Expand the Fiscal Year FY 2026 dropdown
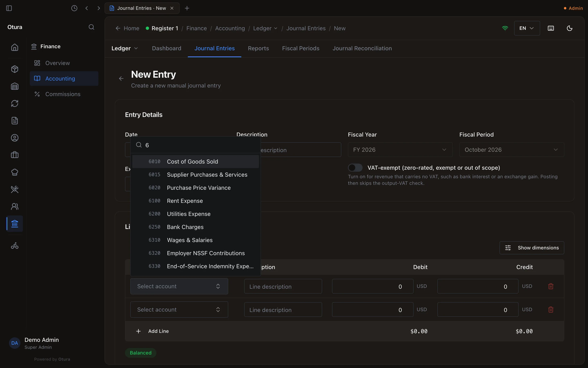Image resolution: width=588 pixels, height=368 pixels. (x=400, y=150)
